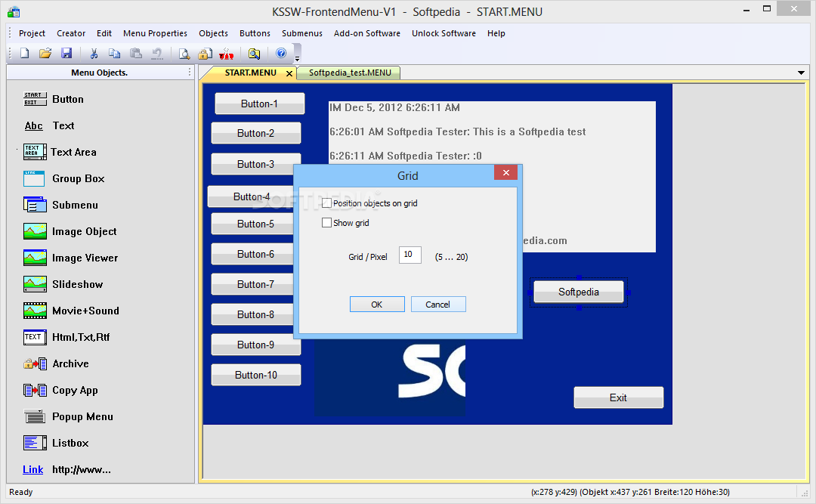Select the Exit button on the canvas
The height and width of the screenshot is (504, 816).
(618, 397)
